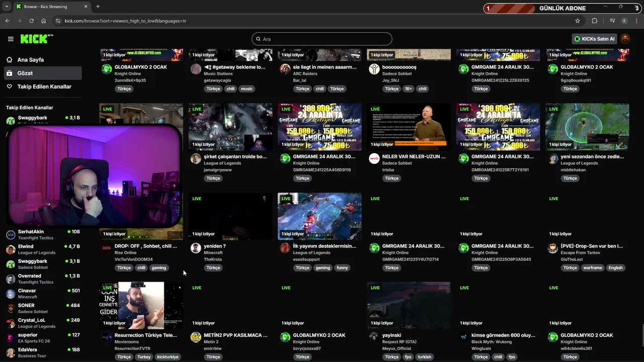Image resolution: width=644 pixels, height=362 pixels.
Task: Click the browser address bar URL
Action: (x=125, y=21)
